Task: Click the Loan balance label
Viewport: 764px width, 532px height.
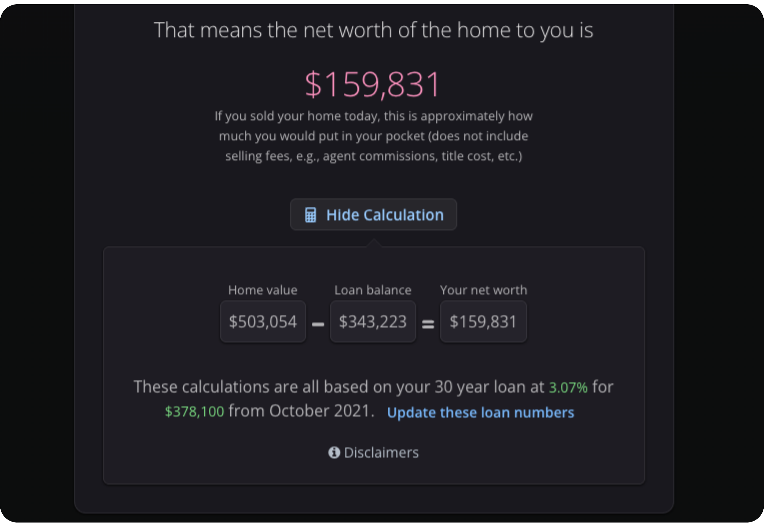Action: coord(373,290)
